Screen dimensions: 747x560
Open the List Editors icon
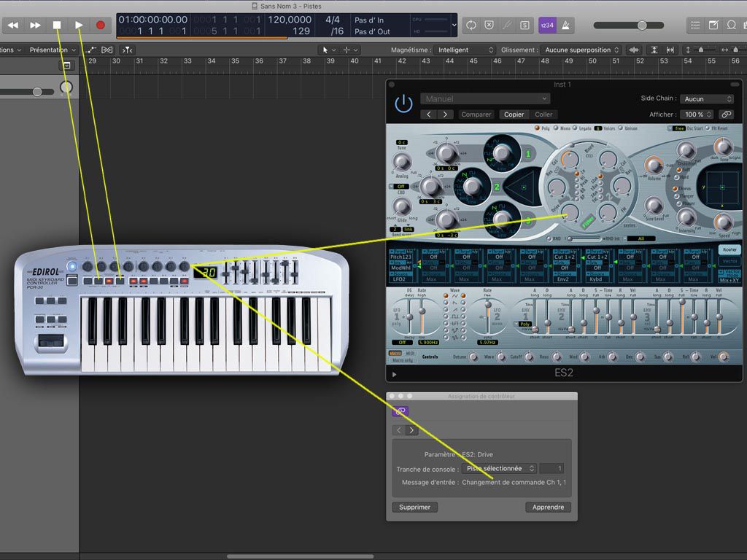tap(695, 26)
